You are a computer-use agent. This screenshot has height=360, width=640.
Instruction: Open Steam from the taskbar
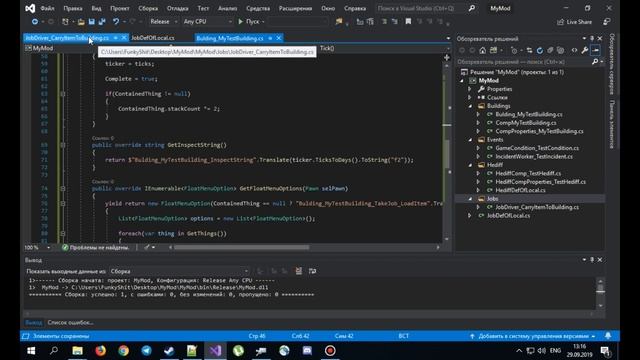tap(169, 351)
